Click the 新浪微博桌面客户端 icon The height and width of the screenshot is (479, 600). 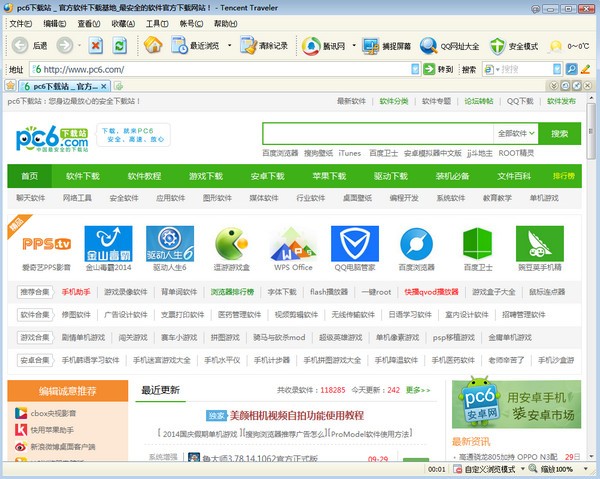coord(21,446)
